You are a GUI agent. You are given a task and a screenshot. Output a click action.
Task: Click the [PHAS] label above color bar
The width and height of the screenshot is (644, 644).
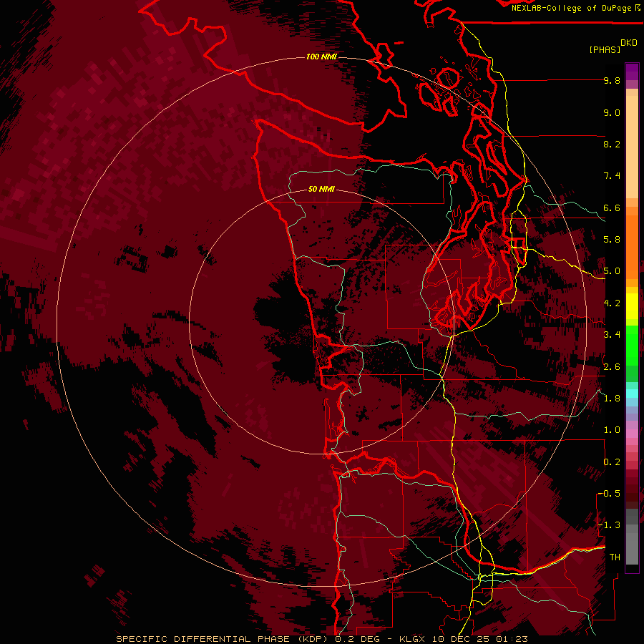(605, 49)
